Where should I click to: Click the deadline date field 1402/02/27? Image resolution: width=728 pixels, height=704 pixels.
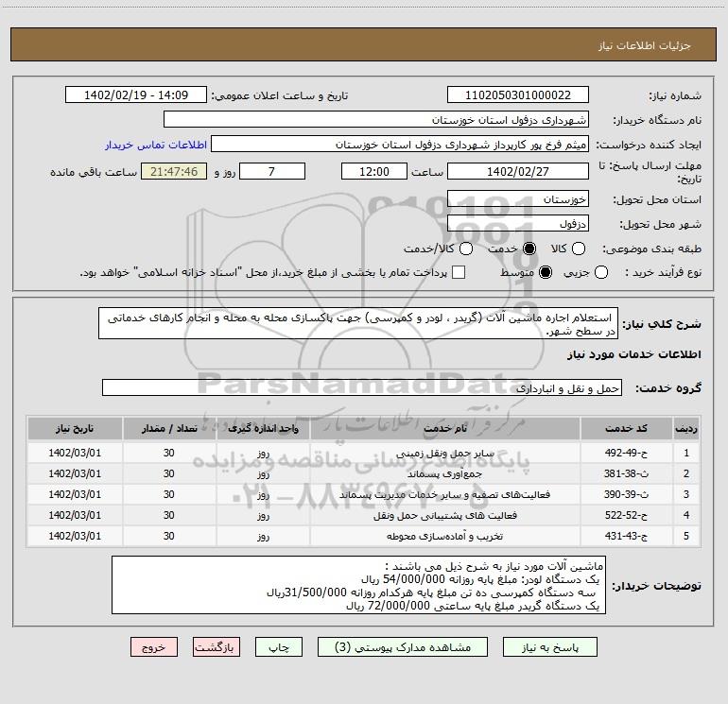click(x=518, y=171)
